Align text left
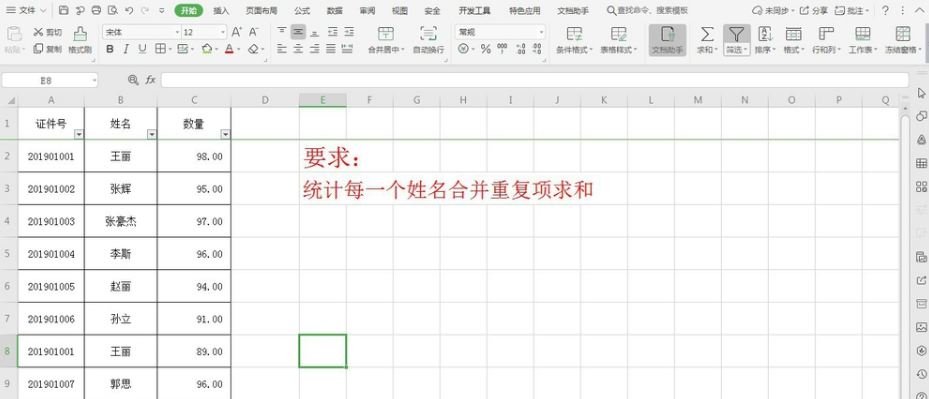This screenshot has height=399, width=929. (282, 49)
